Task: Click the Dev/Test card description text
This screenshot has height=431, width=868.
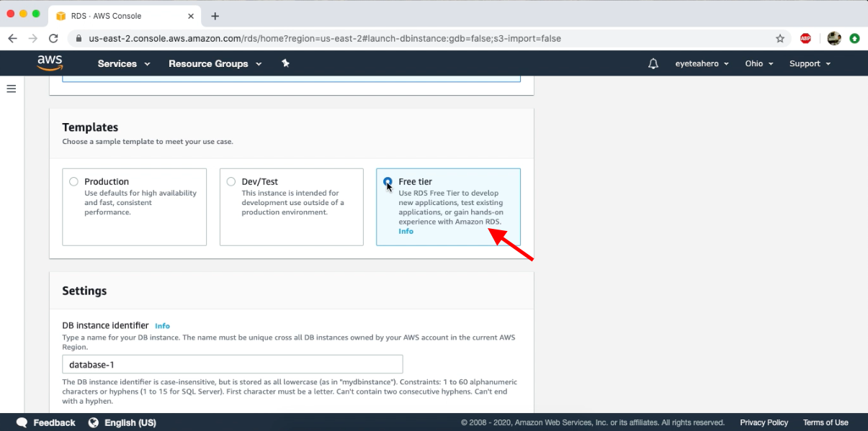Action: coord(292,203)
